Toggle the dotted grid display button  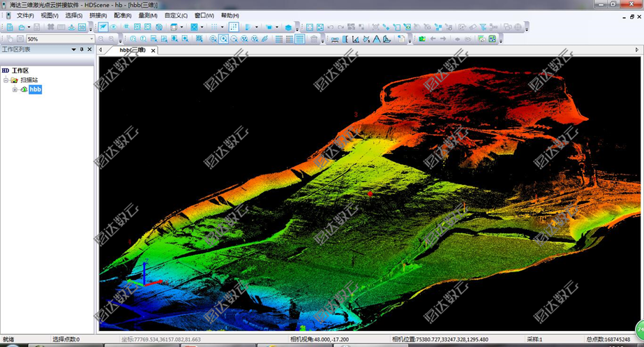click(x=233, y=27)
